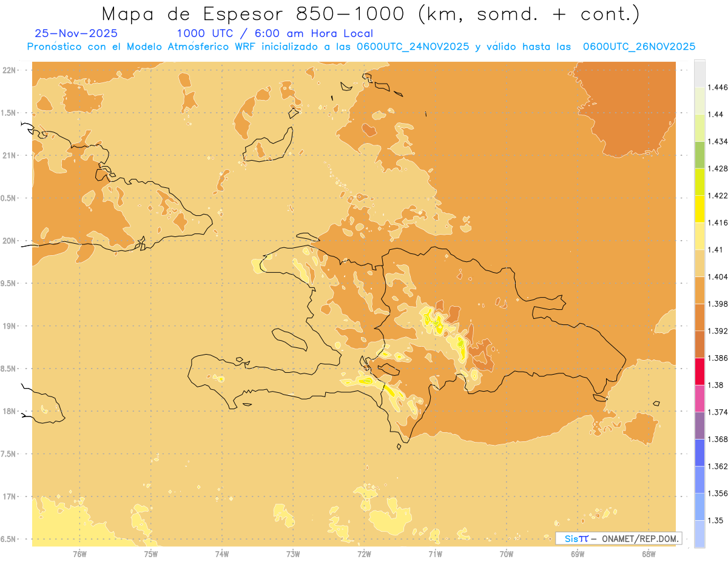Click the legend value '1.434'
Viewport: 728px width, 562px height.
(x=718, y=141)
